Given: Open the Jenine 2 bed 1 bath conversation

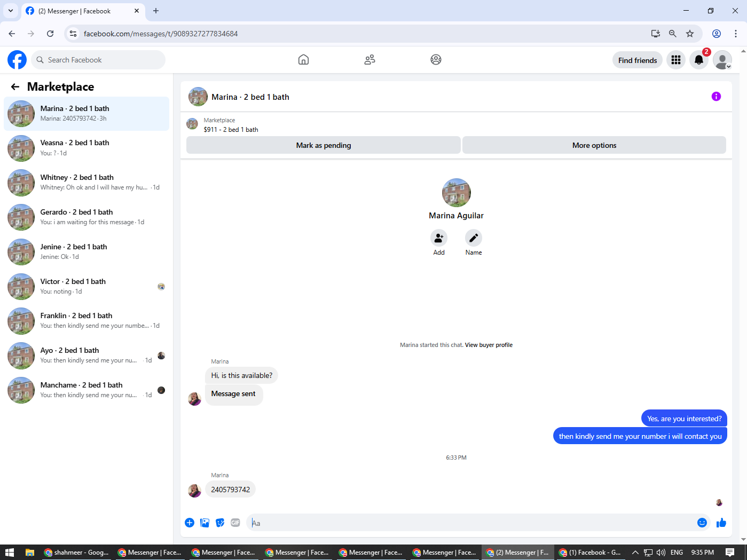Looking at the screenshot, I should (87, 252).
